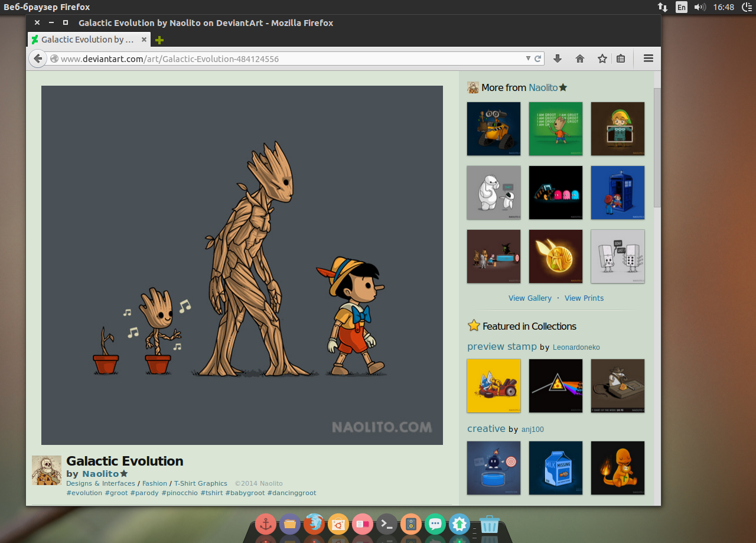Image resolution: width=756 pixels, height=543 pixels.
Task: Open the Baymax white robot thumbnail
Action: tap(494, 193)
